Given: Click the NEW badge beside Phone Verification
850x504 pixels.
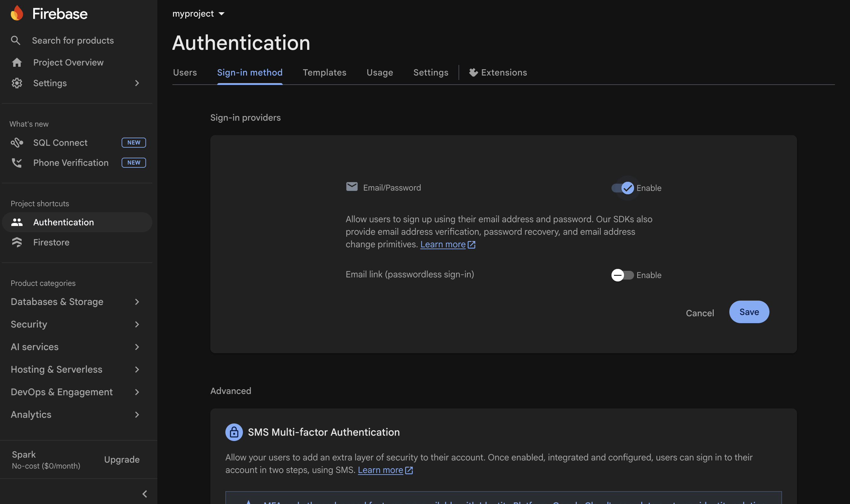Looking at the screenshot, I should pyautogui.click(x=134, y=163).
